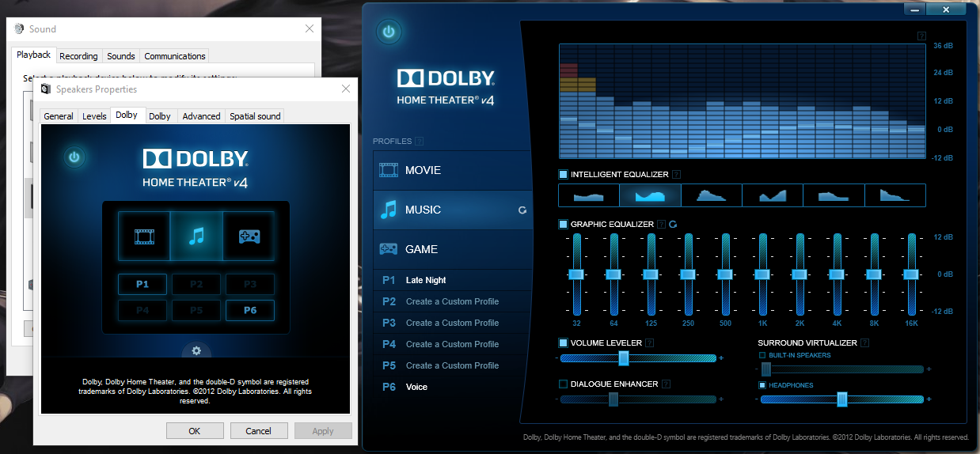The height and width of the screenshot is (454, 980).
Task: Select the Game controller icon in Speakers Properties
Action: pos(249,236)
